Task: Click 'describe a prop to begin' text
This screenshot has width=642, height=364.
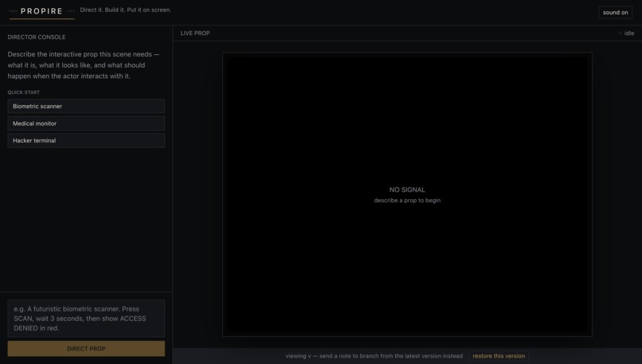Action: tap(407, 200)
